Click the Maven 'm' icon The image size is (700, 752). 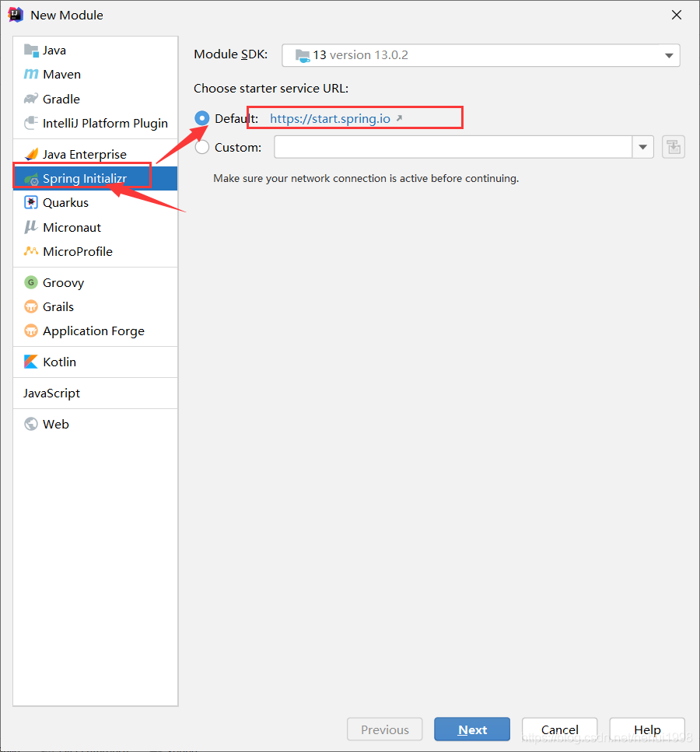tap(31, 75)
